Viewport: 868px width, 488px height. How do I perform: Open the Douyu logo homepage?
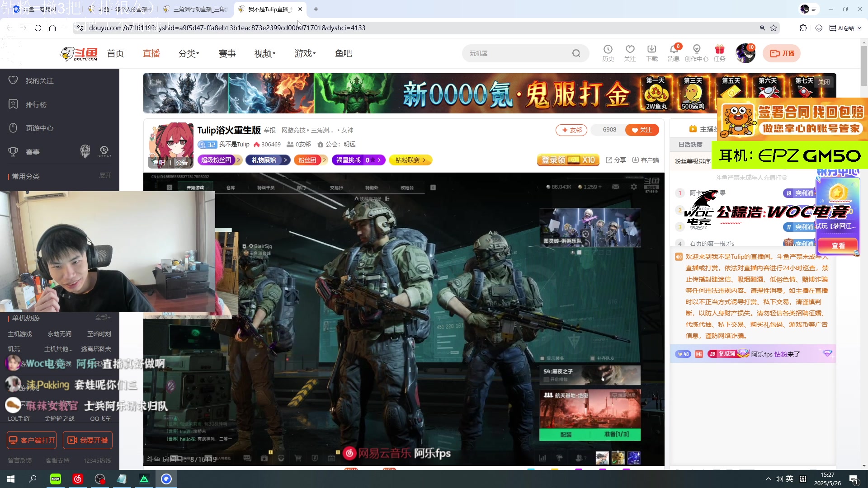click(x=79, y=53)
